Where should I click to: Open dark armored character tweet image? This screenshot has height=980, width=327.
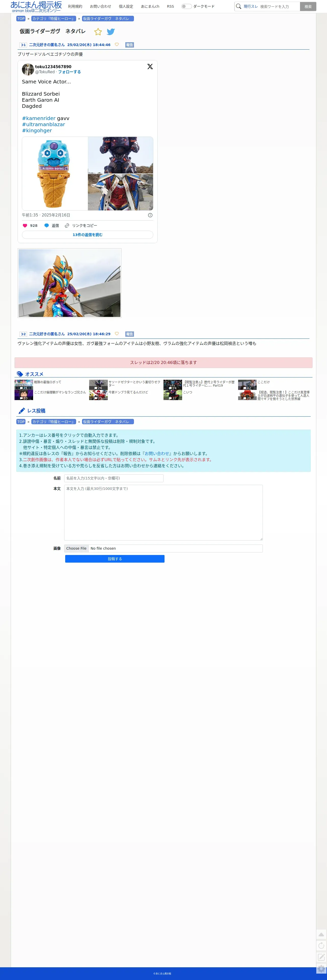point(120,155)
